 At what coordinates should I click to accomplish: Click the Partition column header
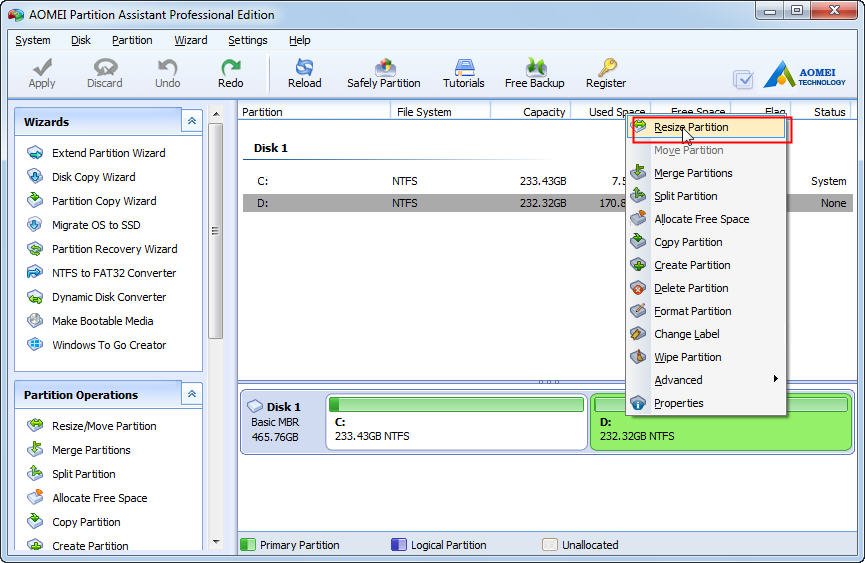pyautogui.click(x=314, y=112)
